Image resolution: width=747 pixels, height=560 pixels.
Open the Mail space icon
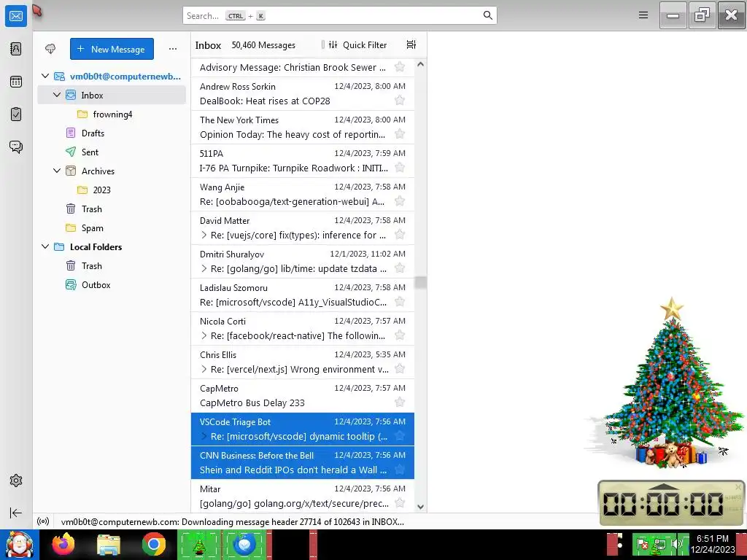pos(16,16)
